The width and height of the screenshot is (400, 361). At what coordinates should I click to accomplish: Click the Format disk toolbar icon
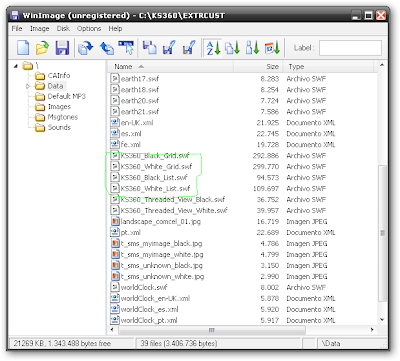[x=126, y=48]
